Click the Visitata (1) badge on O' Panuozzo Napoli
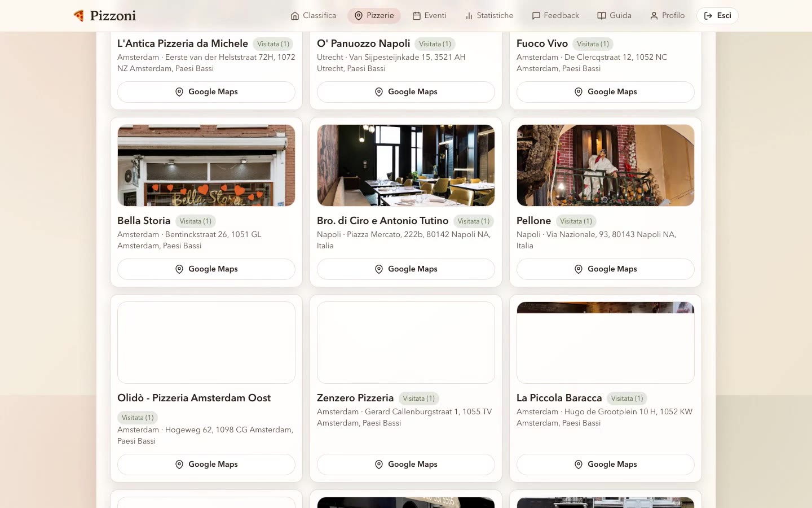Viewport: 812px width, 508px height. [x=435, y=44]
